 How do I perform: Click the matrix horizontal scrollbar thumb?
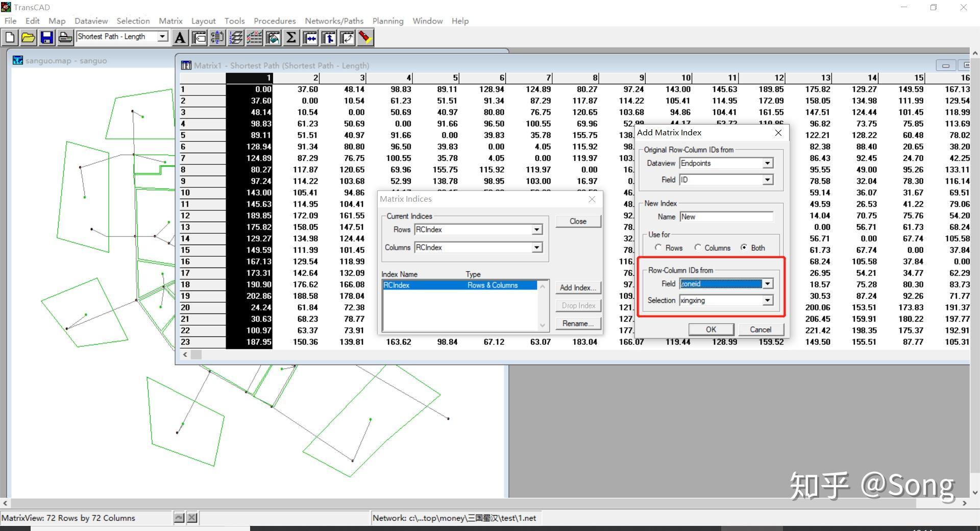197,354
